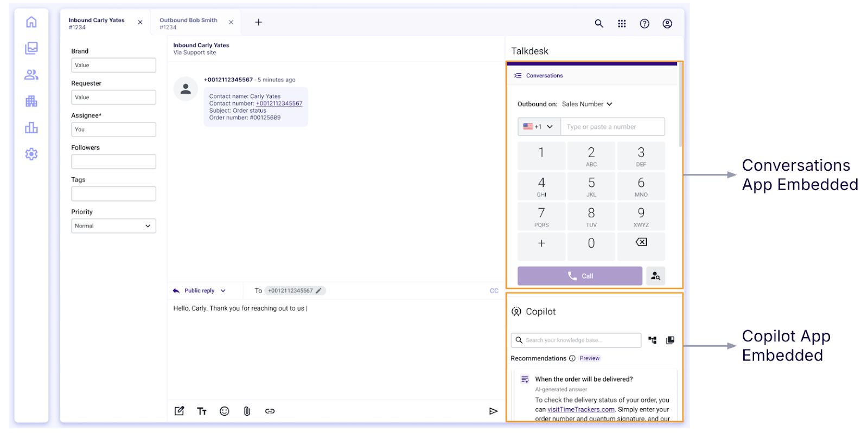
Task: Open the Conversations menu icon
Action: (x=518, y=75)
